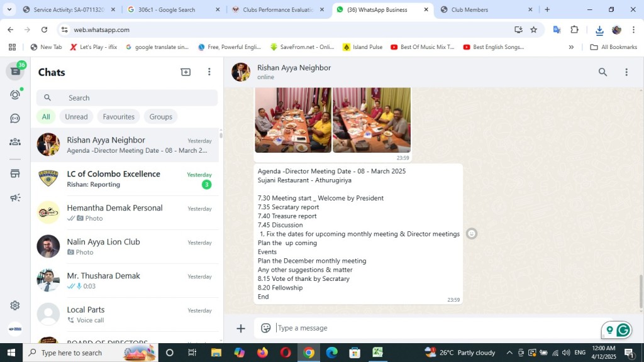Select the All chat filter

[46, 116]
